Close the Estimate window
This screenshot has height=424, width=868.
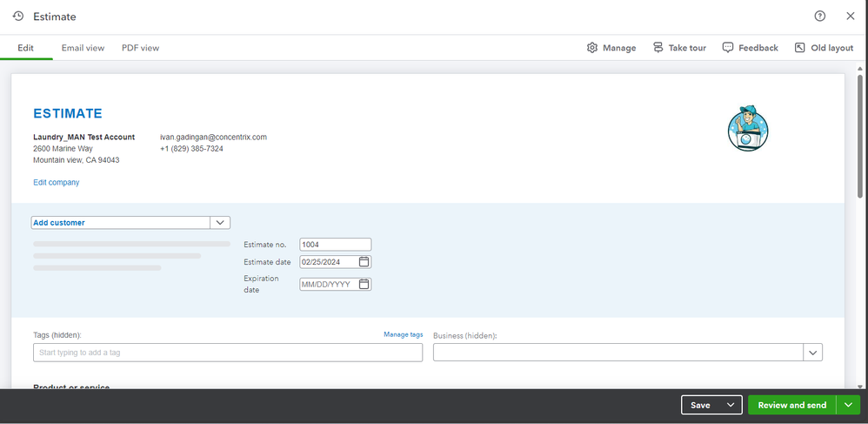(x=851, y=16)
